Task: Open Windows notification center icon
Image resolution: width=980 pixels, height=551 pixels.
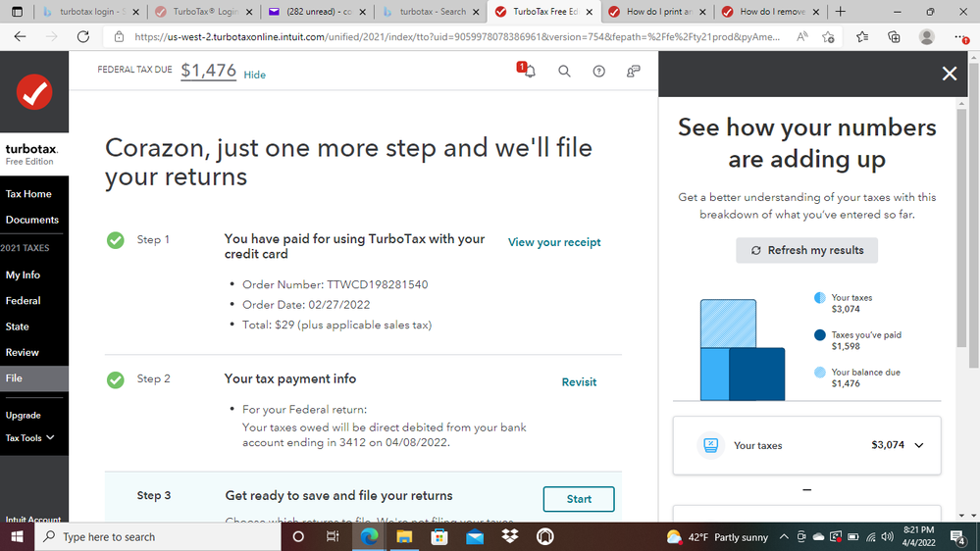Action: pyautogui.click(x=957, y=536)
